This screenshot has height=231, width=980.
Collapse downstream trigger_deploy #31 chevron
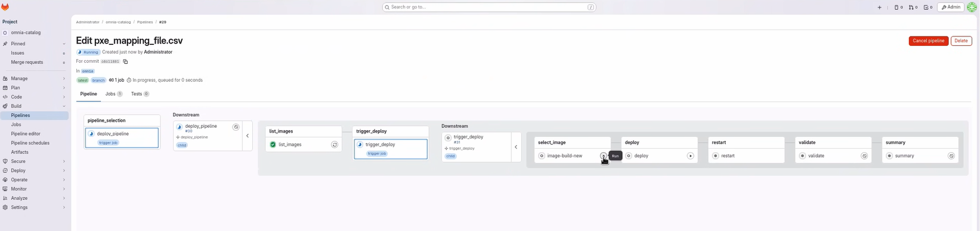click(x=516, y=147)
